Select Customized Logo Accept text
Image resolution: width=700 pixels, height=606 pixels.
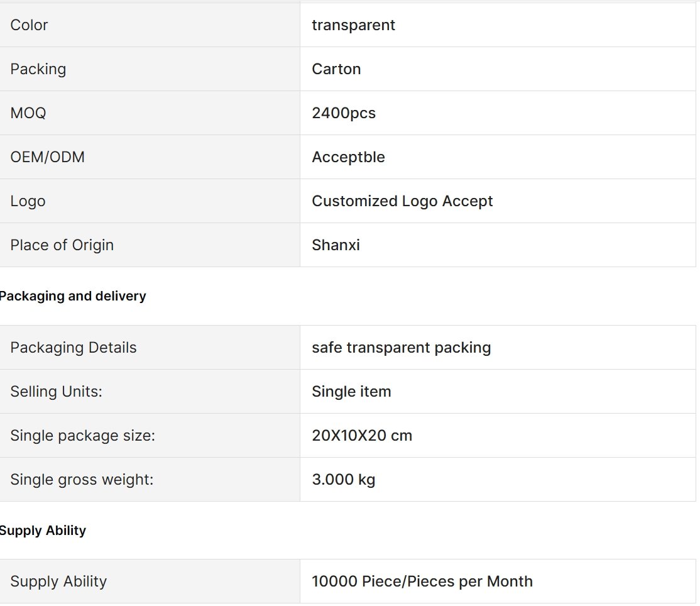click(402, 201)
